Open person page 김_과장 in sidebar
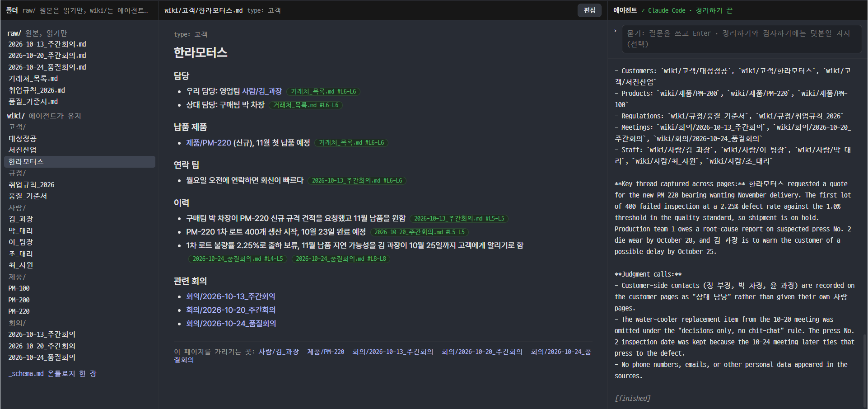The width and height of the screenshot is (868, 409). (x=21, y=219)
